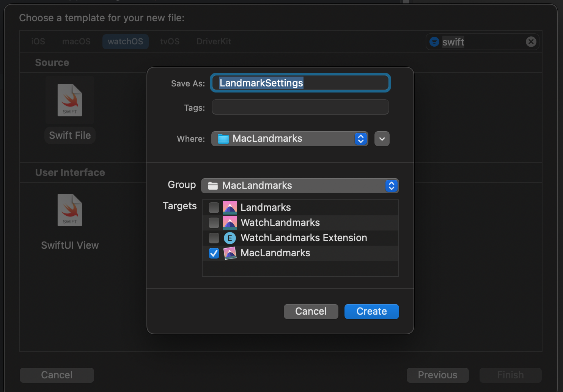Enable the WatchLandmarks Extension target checkbox

click(214, 238)
